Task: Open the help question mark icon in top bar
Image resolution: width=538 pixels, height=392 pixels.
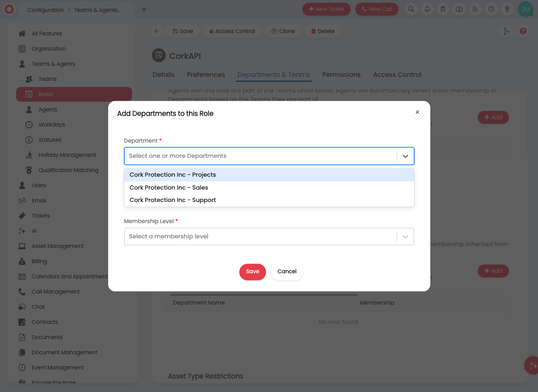Action: coord(507,9)
